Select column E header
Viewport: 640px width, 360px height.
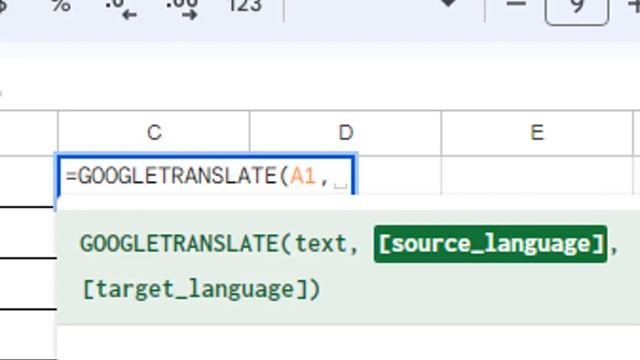point(537,133)
